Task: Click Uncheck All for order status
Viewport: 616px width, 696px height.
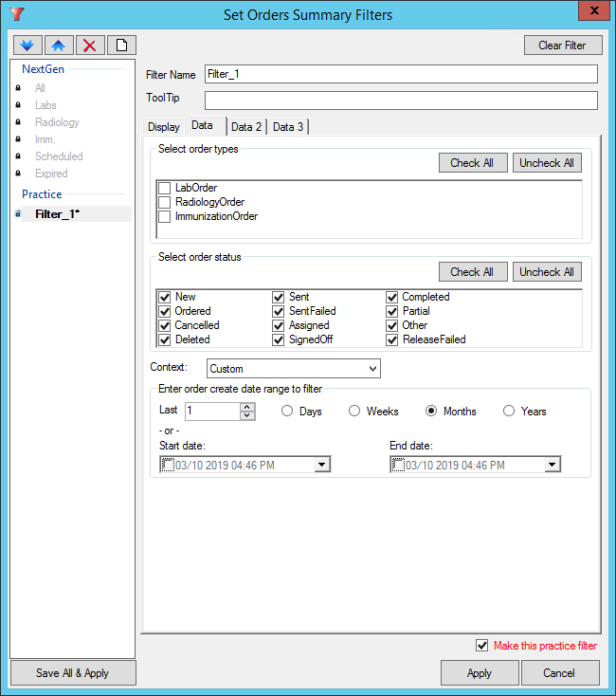Action: (547, 271)
